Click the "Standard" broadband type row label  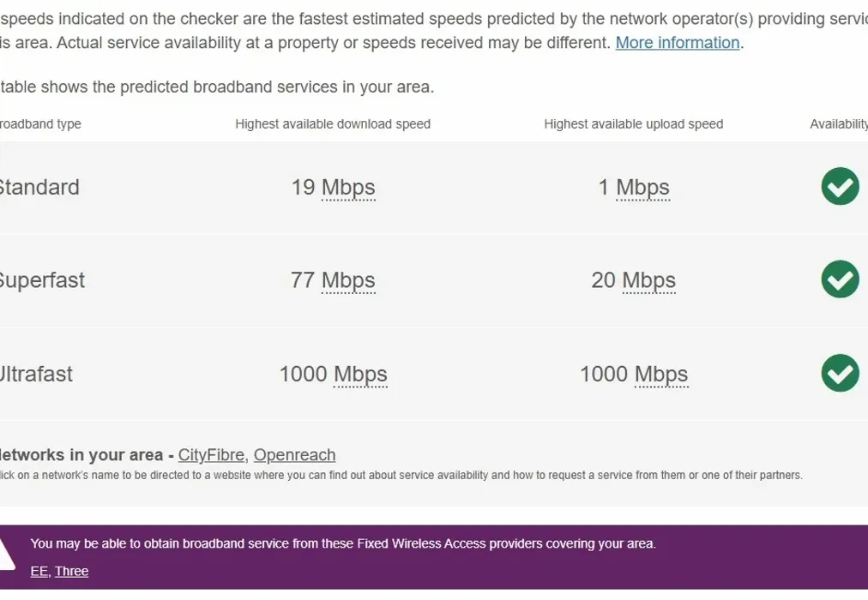(x=39, y=187)
